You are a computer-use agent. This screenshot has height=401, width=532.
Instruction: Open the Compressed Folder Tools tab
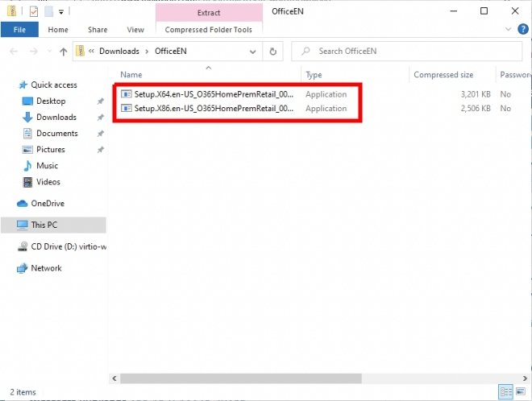[209, 30]
